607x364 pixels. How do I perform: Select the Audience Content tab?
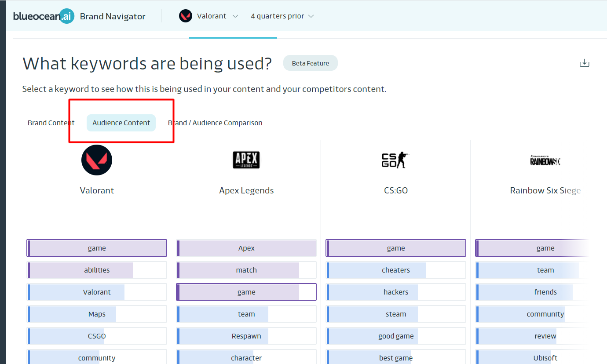coord(121,123)
